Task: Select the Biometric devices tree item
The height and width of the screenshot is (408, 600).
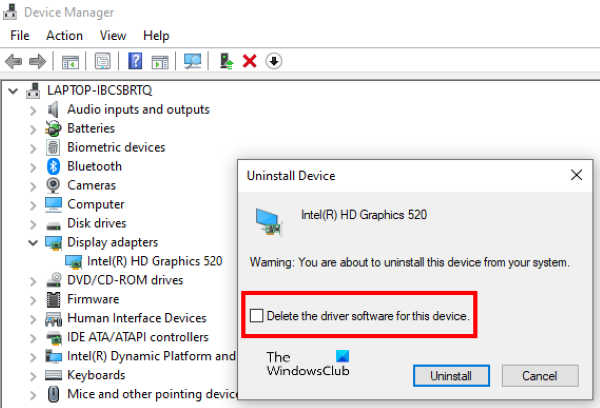Action: (116, 147)
